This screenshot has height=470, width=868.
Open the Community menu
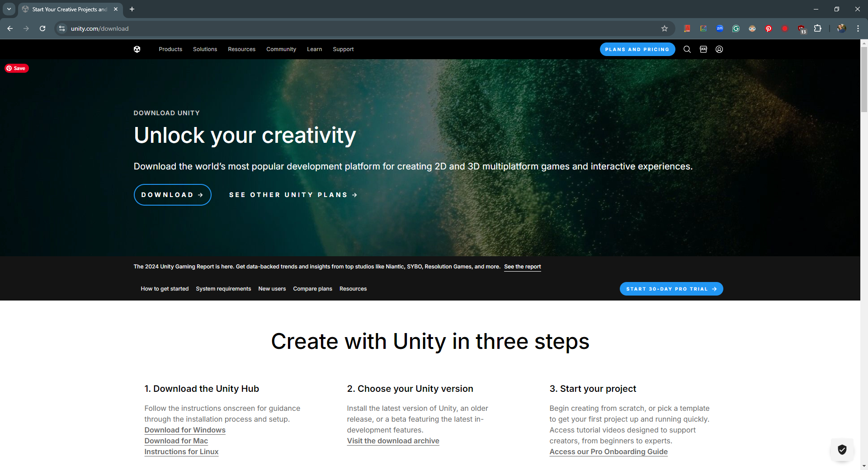(x=281, y=49)
